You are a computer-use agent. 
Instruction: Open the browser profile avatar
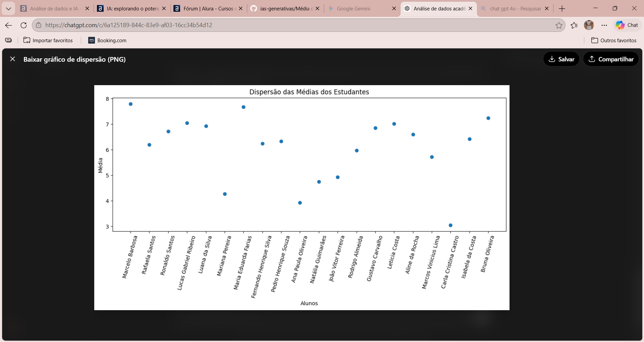click(589, 25)
